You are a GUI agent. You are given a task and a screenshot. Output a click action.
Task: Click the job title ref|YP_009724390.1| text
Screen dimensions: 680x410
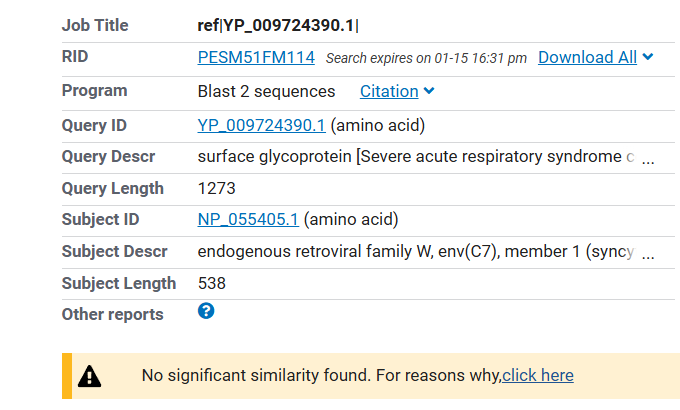tap(278, 25)
